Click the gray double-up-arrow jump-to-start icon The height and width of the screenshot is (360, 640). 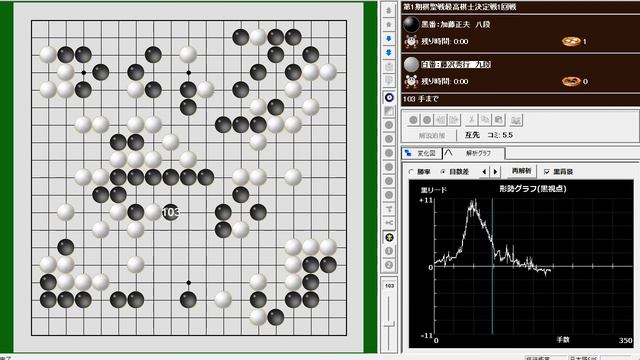389,11
